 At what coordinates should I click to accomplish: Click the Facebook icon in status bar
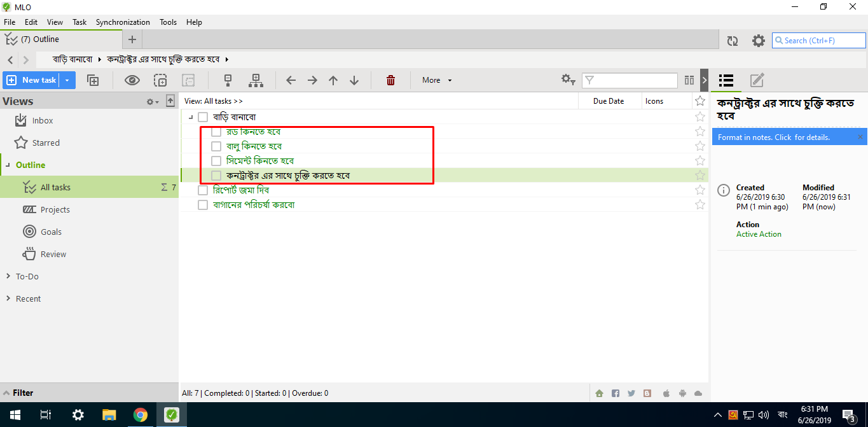(615, 393)
